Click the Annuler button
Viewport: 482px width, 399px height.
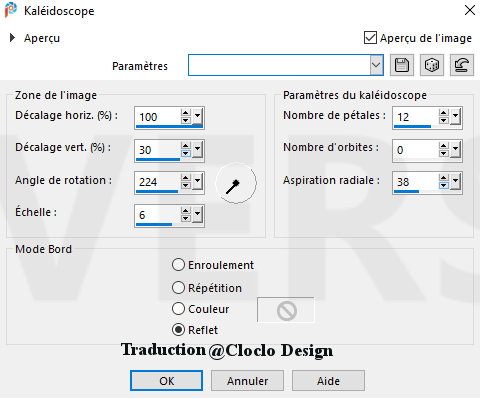247,381
